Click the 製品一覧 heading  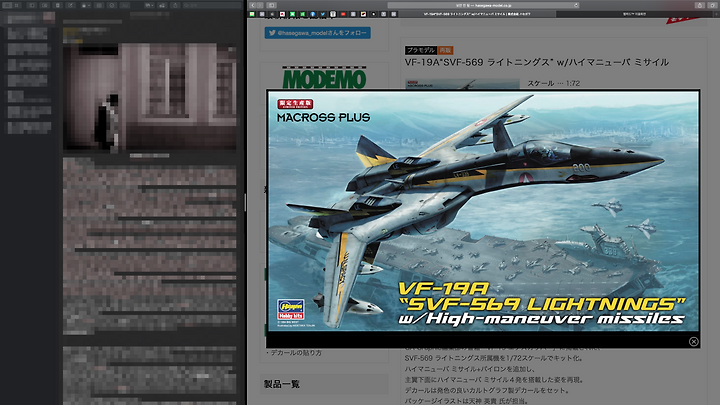[x=281, y=384]
